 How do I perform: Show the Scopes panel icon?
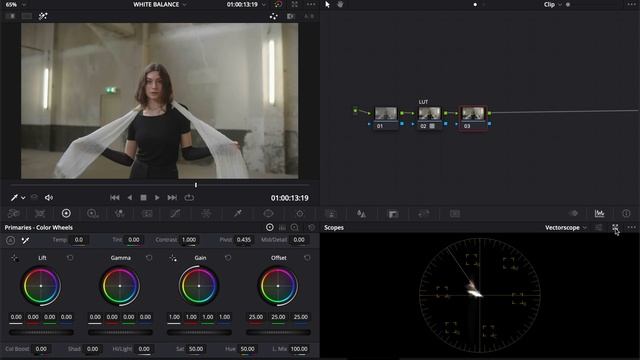[599, 213]
